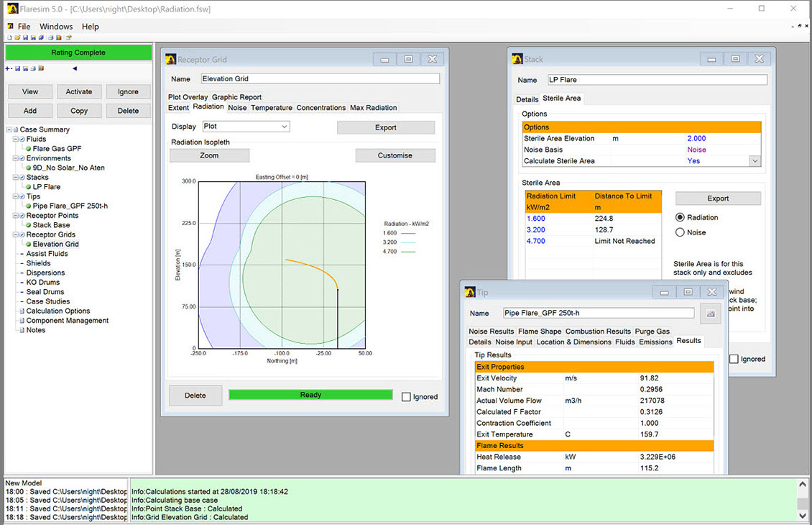The width and height of the screenshot is (812, 525).
Task: Click the plus icon below Rating Complete
Action: (x=7, y=68)
